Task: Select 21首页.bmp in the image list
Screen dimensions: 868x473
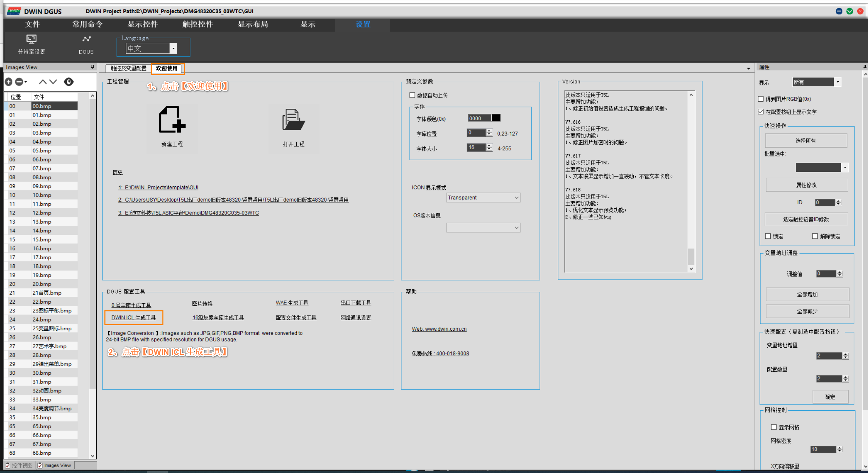Action: coord(47,293)
